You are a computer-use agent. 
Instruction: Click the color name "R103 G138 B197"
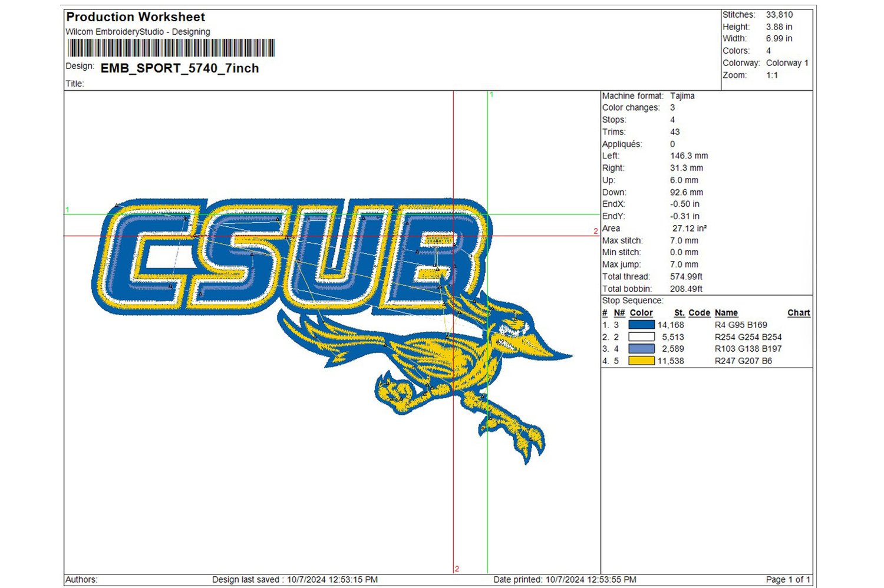tap(748, 349)
